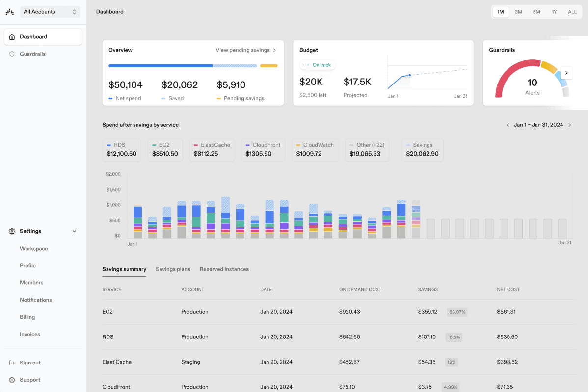Switch to Savings summary tab
The height and width of the screenshot is (392, 588).
click(124, 269)
